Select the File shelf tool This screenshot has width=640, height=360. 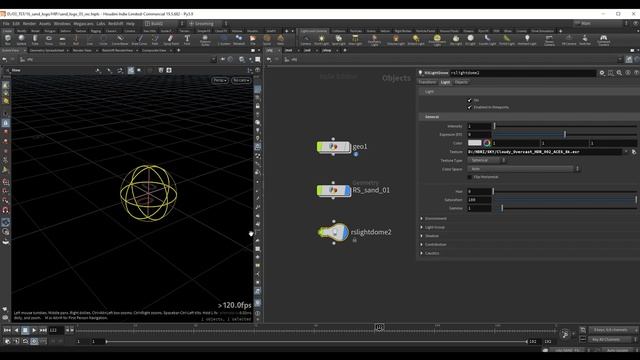pyautogui.click(x=253, y=40)
